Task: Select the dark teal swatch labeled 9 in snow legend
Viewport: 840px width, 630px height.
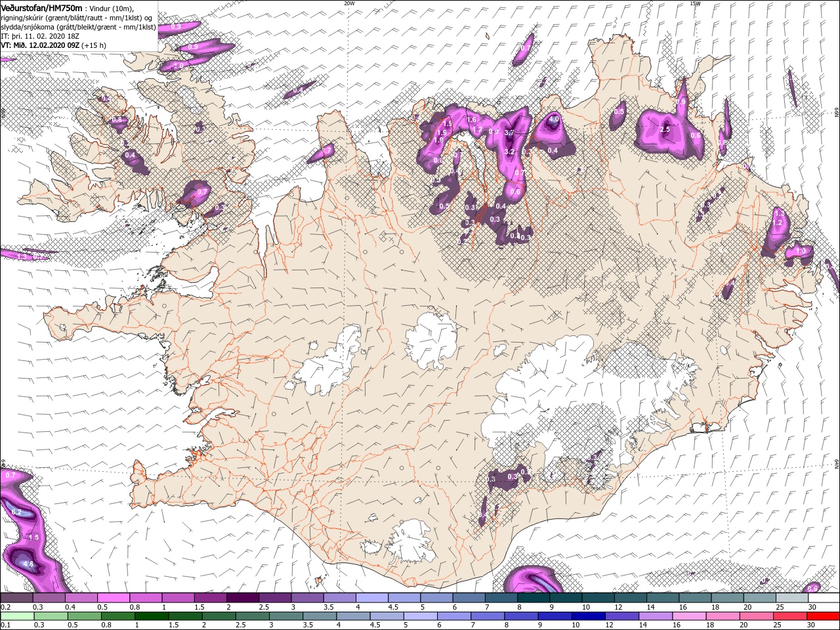Action: point(533,598)
